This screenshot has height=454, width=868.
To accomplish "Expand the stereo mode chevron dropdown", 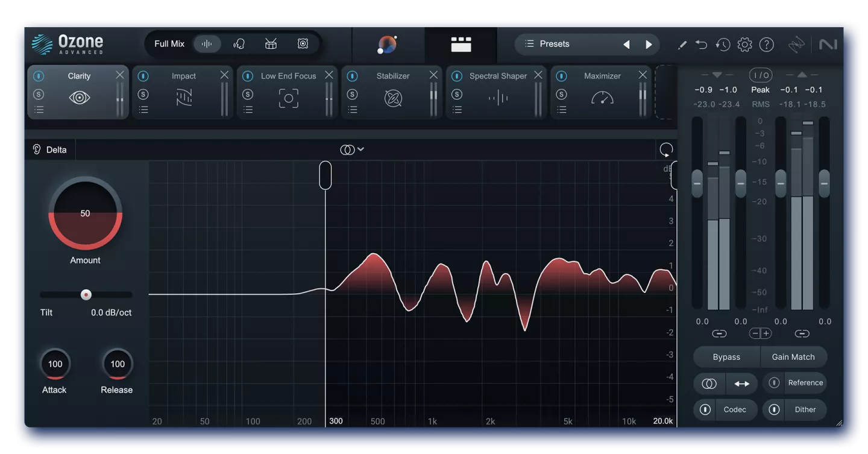I will 360,150.
